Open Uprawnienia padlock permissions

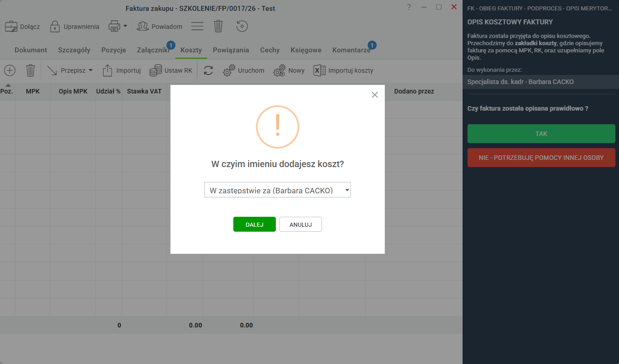click(x=55, y=26)
